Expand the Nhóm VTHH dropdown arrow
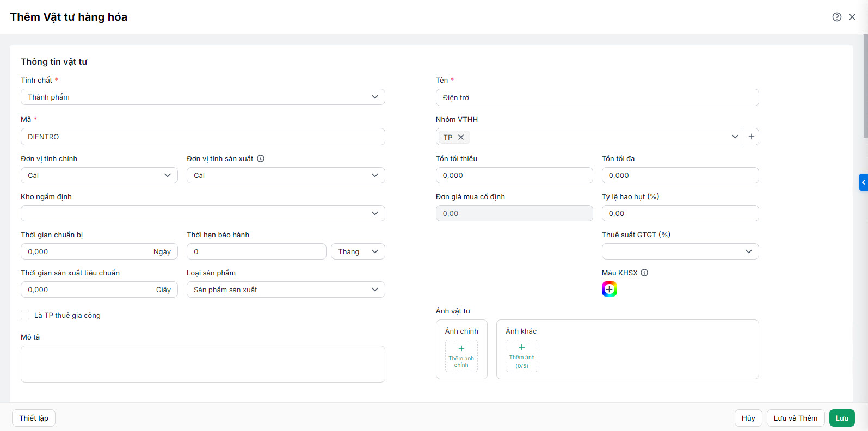Screen dimensions: 868x431 [735, 137]
